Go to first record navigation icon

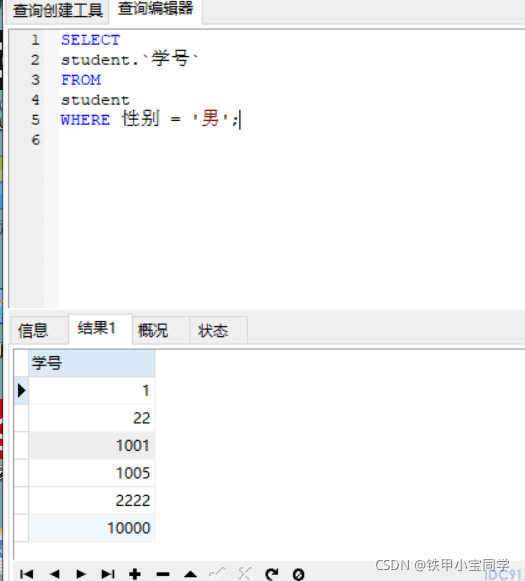tap(27, 574)
